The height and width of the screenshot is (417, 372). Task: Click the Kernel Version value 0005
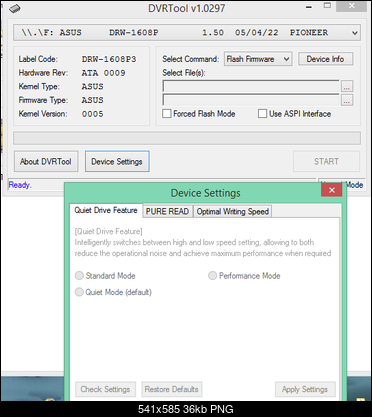93,114
